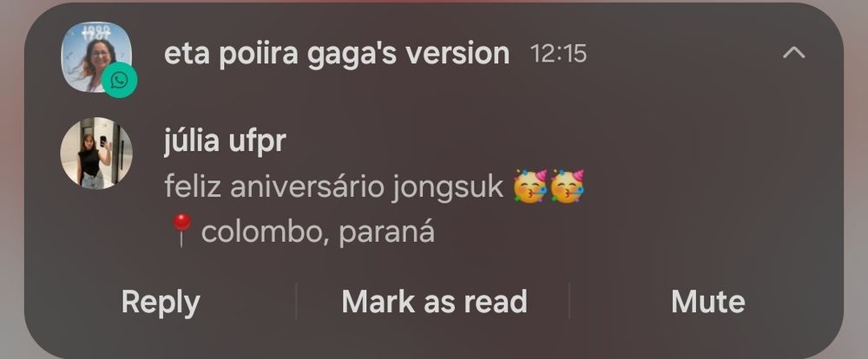Reply to the WhatsApp message
The height and width of the screenshot is (359, 868).
161,302
